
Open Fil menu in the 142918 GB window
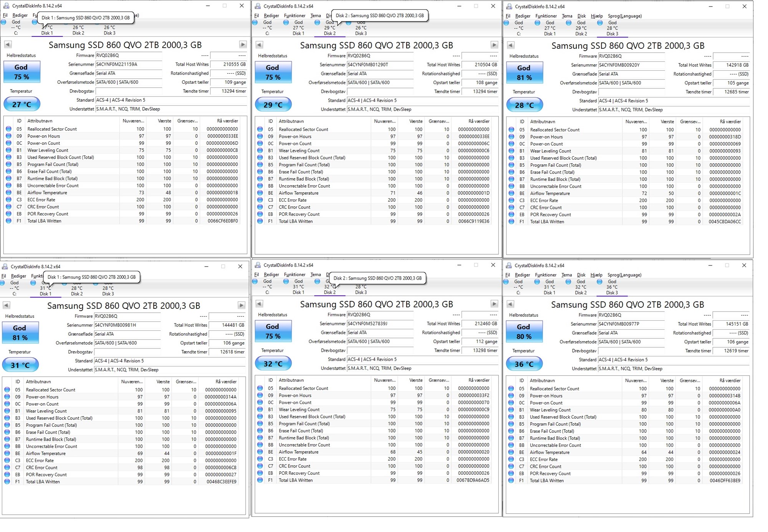(x=508, y=16)
